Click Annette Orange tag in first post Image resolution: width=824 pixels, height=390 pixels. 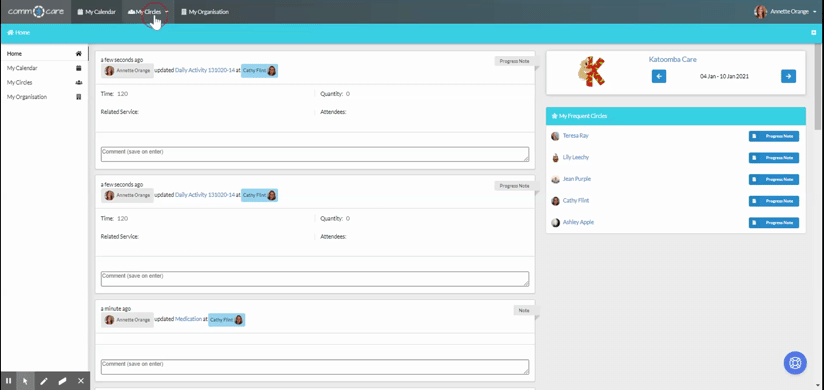pyautogui.click(x=127, y=70)
